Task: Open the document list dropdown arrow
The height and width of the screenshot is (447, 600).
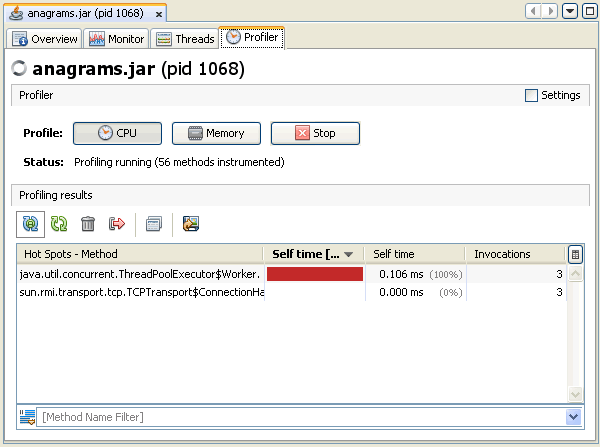Action: point(569,11)
